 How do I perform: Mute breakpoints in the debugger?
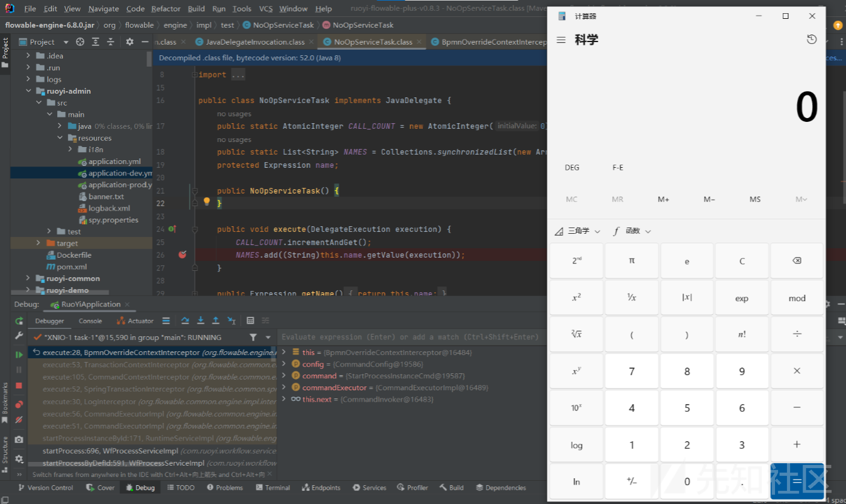19,419
